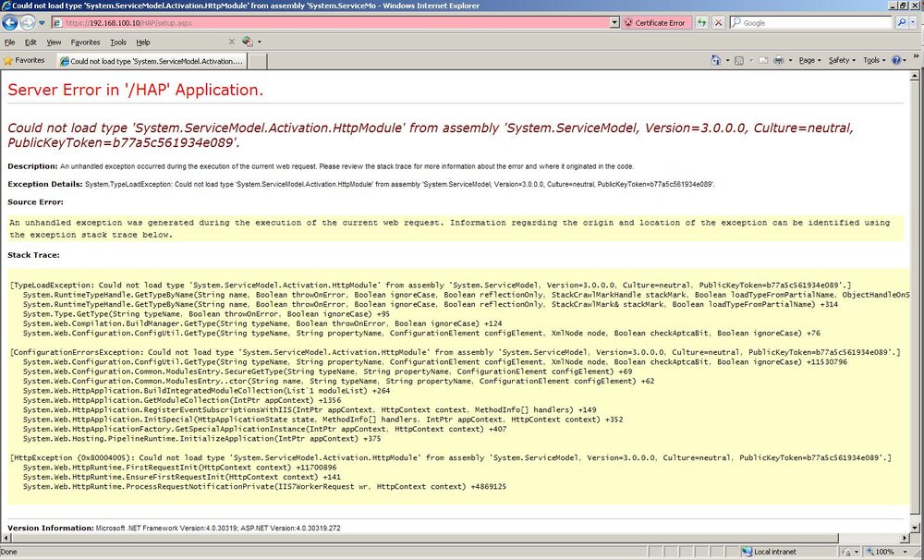Click the 'Stack Trace:' label

(33, 255)
